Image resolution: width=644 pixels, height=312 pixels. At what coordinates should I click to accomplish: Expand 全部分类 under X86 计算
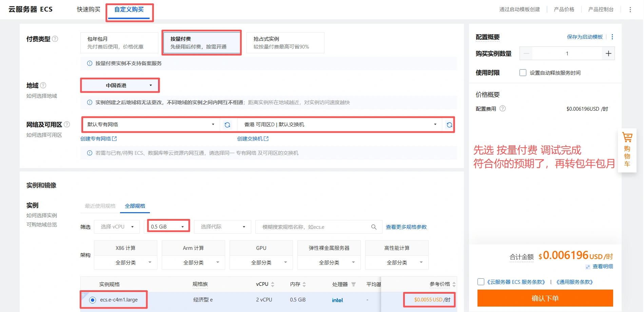click(125, 262)
